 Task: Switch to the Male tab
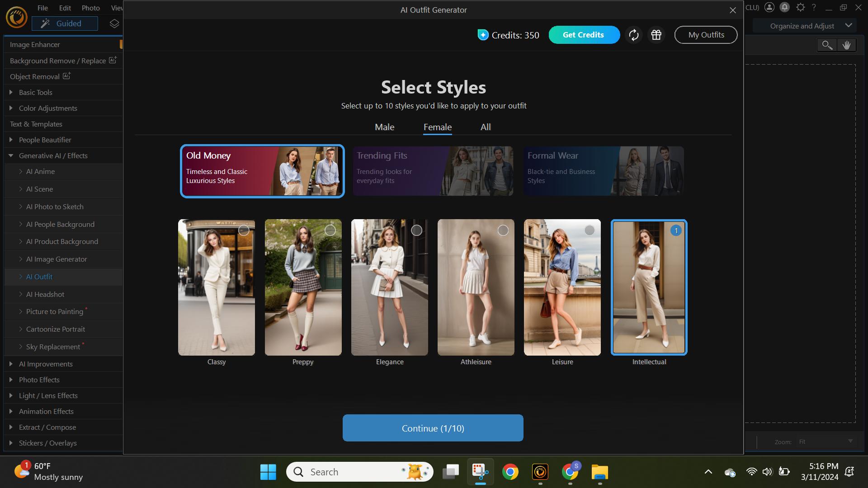(x=384, y=127)
